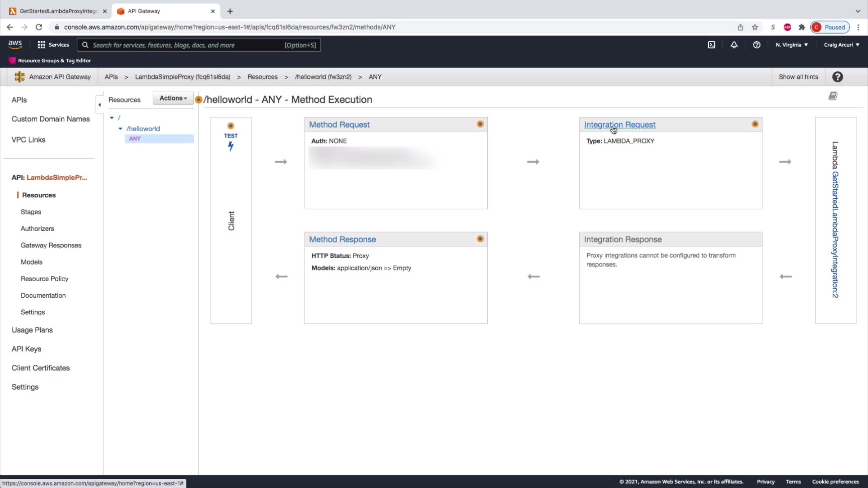Open the Craig Arcuri account dropdown
Viewport: 868px width, 488px height.
(x=841, y=45)
